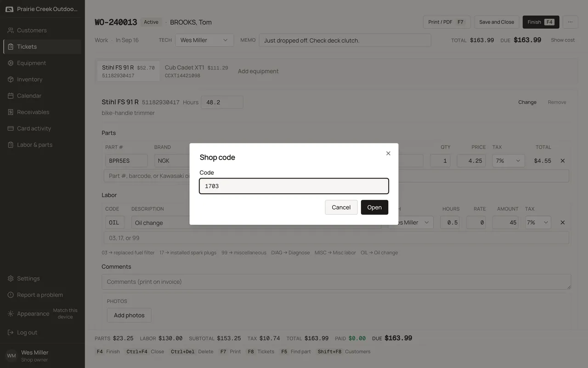Click the Memo text field

tap(345, 40)
